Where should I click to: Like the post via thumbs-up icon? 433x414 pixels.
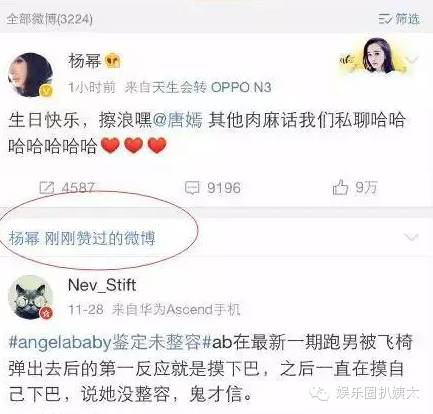(x=340, y=187)
